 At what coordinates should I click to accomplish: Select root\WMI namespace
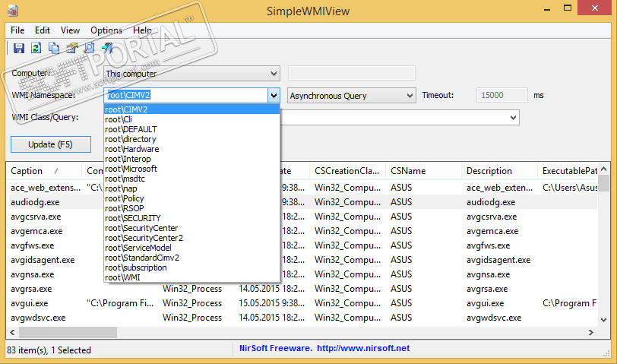(x=191, y=277)
